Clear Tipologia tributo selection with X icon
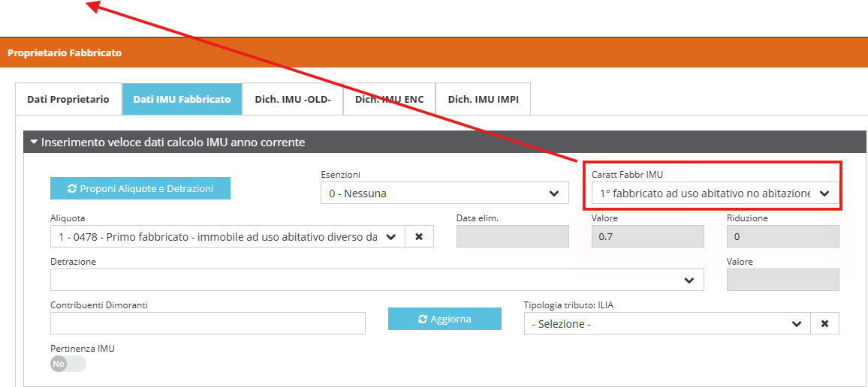868x387 pixels. click(824, 323)
